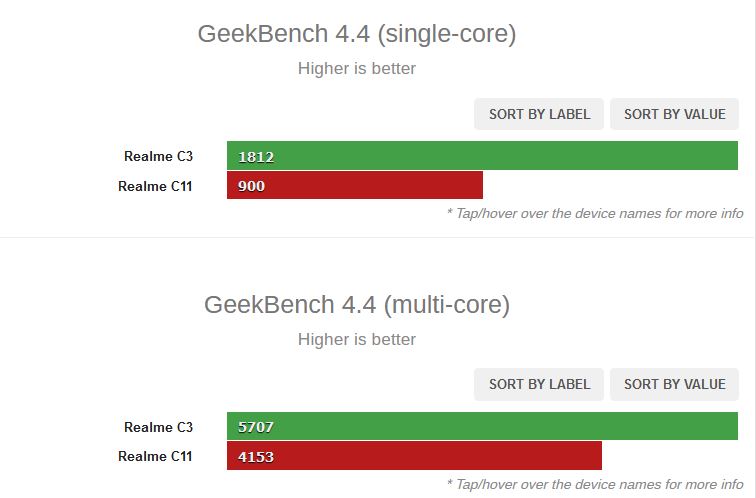The width and height of the screenshot is (756, 498).
Task: Click the Tap/hover note below multi-core chart
Action: pos(595,484)
